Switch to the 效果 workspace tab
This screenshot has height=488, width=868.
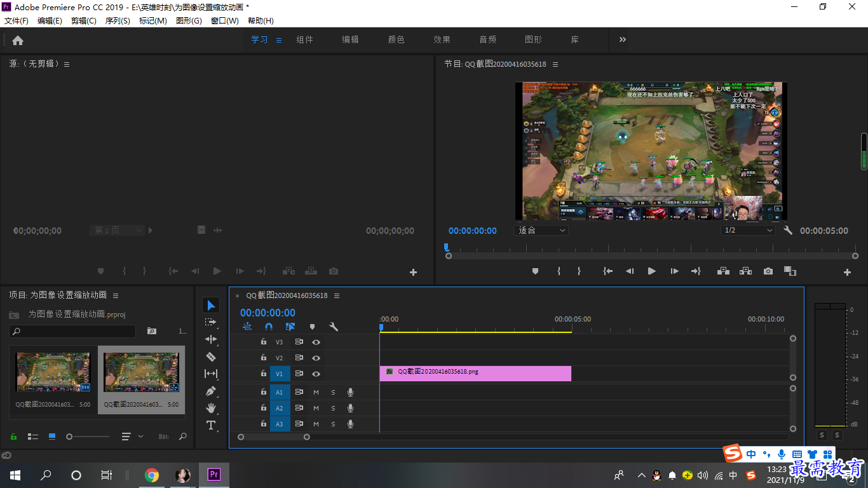coord(442,39)
